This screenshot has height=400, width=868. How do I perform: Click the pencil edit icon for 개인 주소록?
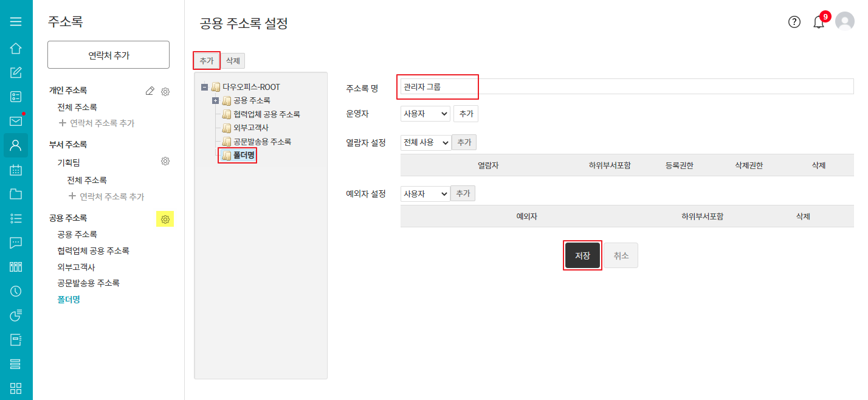150,91
